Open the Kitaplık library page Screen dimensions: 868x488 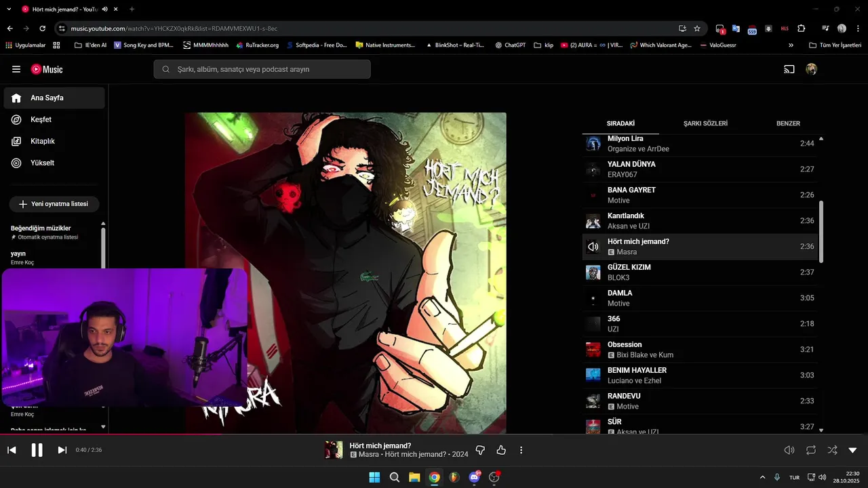(54, 141)
